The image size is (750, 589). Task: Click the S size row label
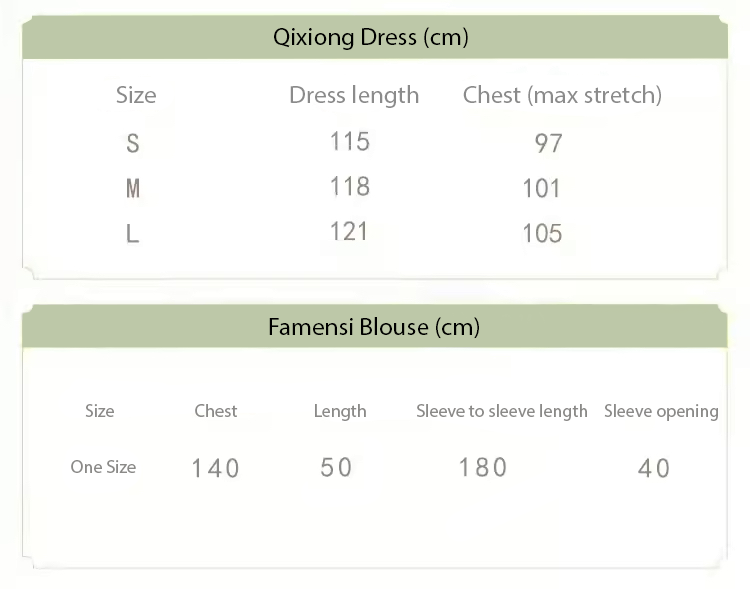tap(133, 143)
